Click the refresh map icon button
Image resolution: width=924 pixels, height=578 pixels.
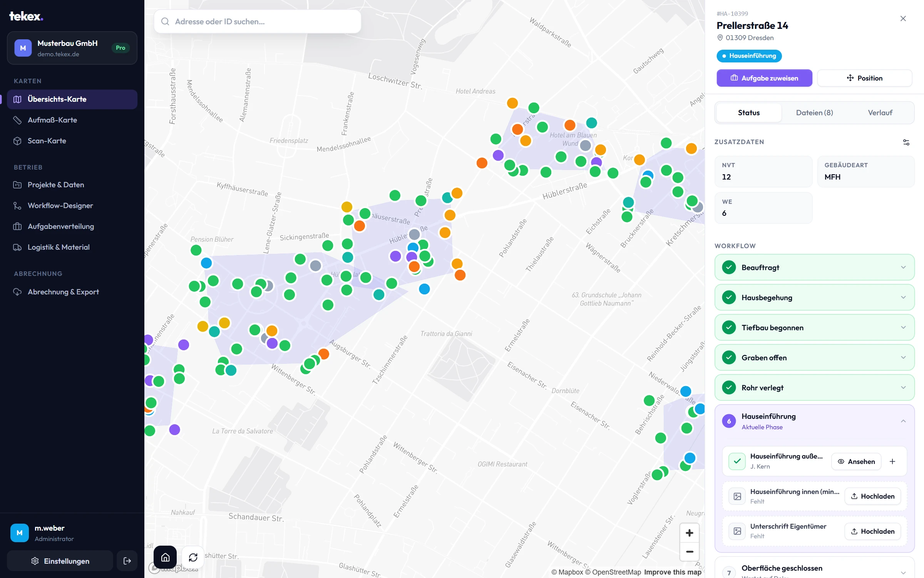193,557
